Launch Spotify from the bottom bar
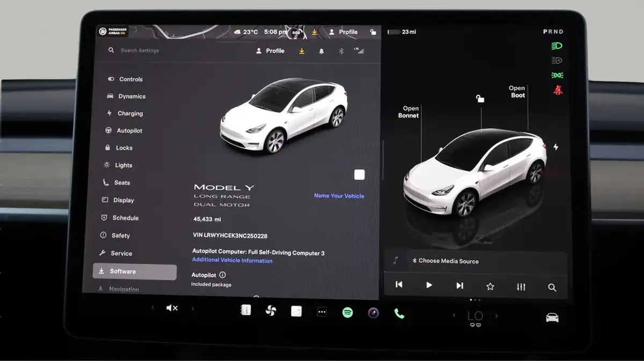Screen dimensions: 644x361 point(348,312)
